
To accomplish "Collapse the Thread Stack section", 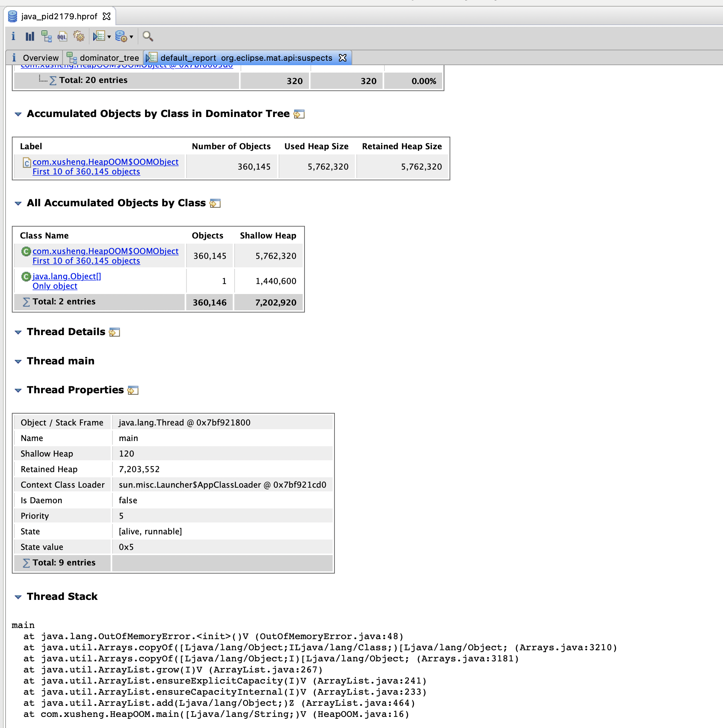I will pos(18,597).
